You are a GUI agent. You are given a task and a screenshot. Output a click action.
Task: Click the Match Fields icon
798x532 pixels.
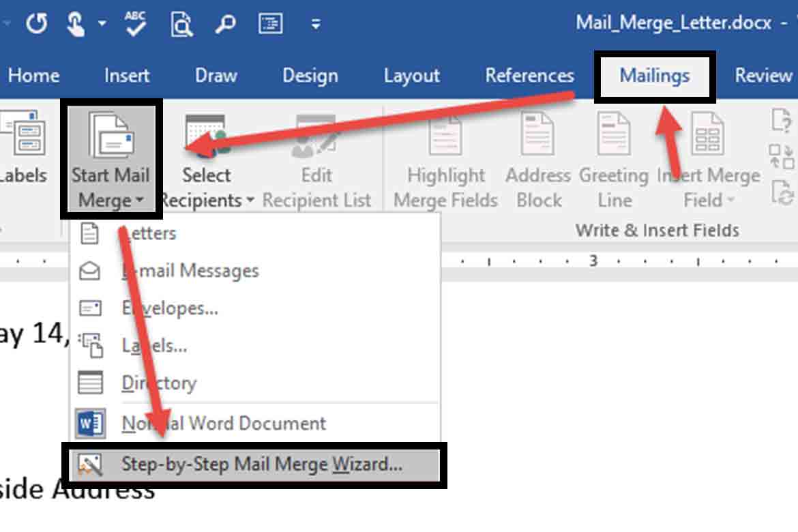pyautogui.click(x=782, y=156)
